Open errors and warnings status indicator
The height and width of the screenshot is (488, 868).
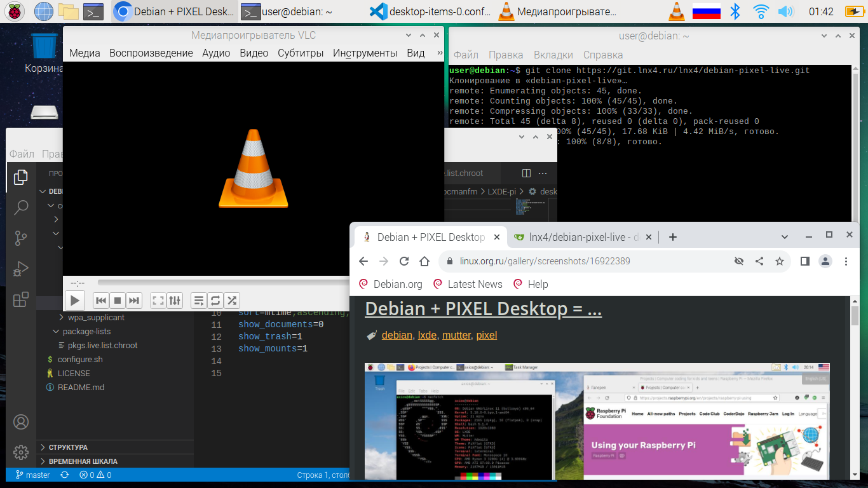click(95, 475)
